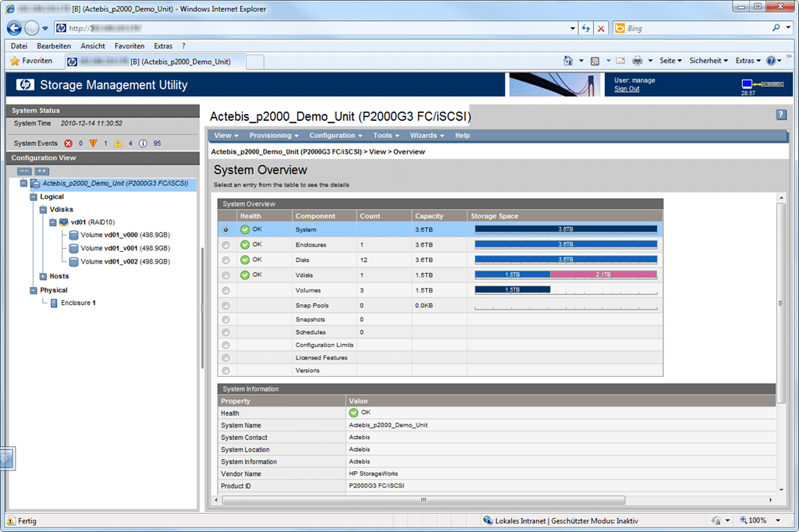Open the View menu

pyautogui.click(x=225, y=136)
